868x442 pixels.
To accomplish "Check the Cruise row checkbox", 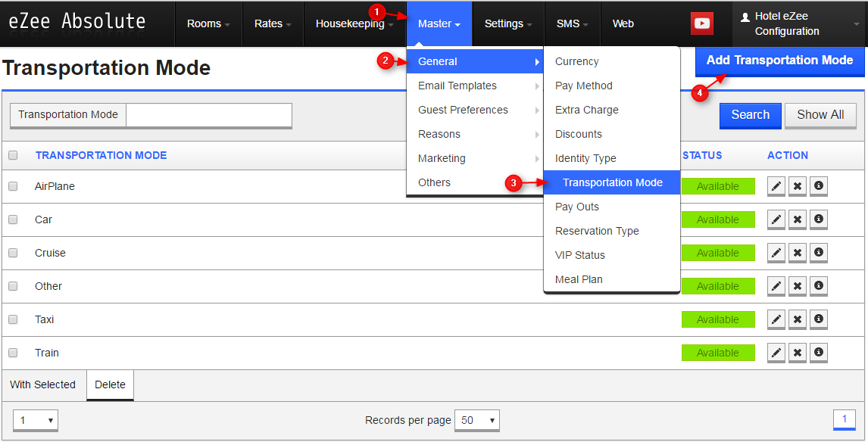I will point(13,253).
